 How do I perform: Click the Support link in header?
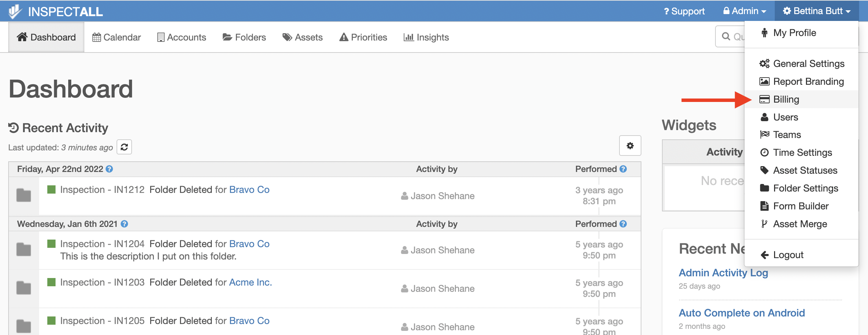click(x=684, y=11)
